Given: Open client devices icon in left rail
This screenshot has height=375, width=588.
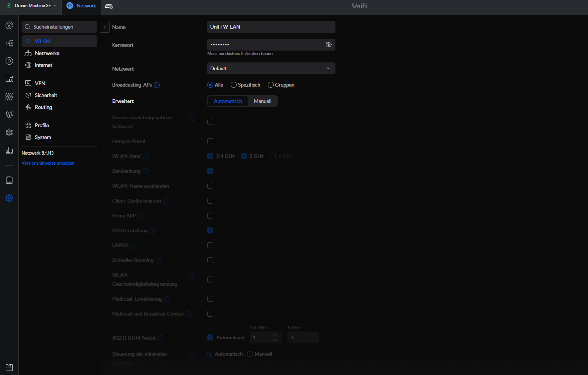Looking at the screenshot, I should [9, 79].
